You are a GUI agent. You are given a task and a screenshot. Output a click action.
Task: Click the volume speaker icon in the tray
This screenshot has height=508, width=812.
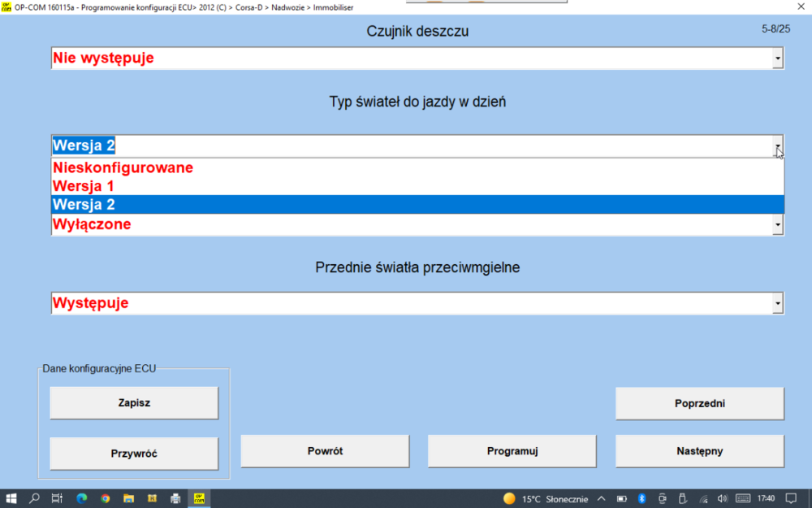[722, 498]
